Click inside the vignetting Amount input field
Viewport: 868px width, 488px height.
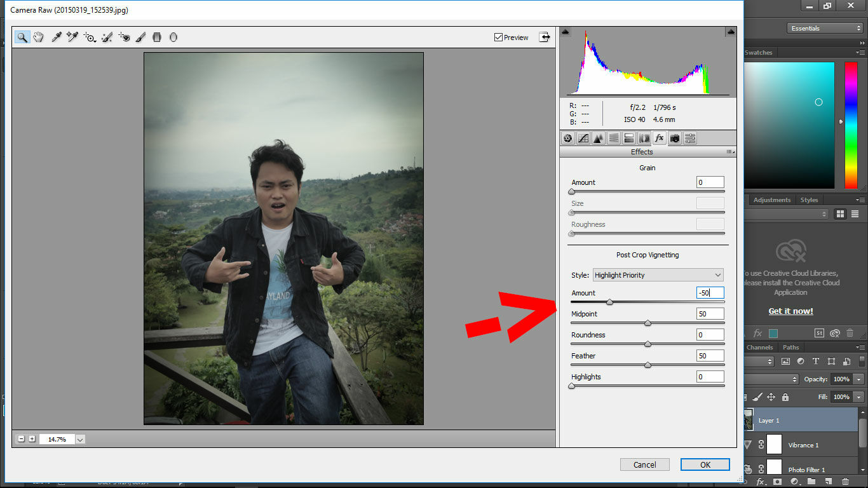(710, 292)
